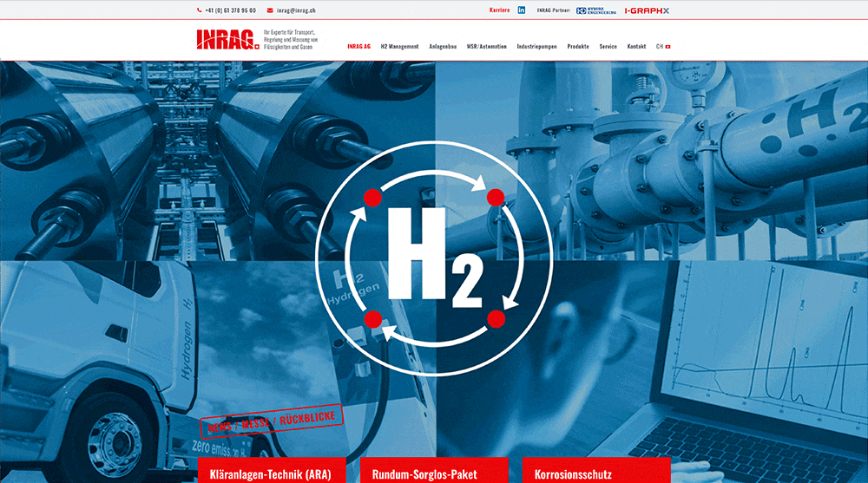Open the H2 Management menu item
868x483 pixels.
(x=399, y=46)
